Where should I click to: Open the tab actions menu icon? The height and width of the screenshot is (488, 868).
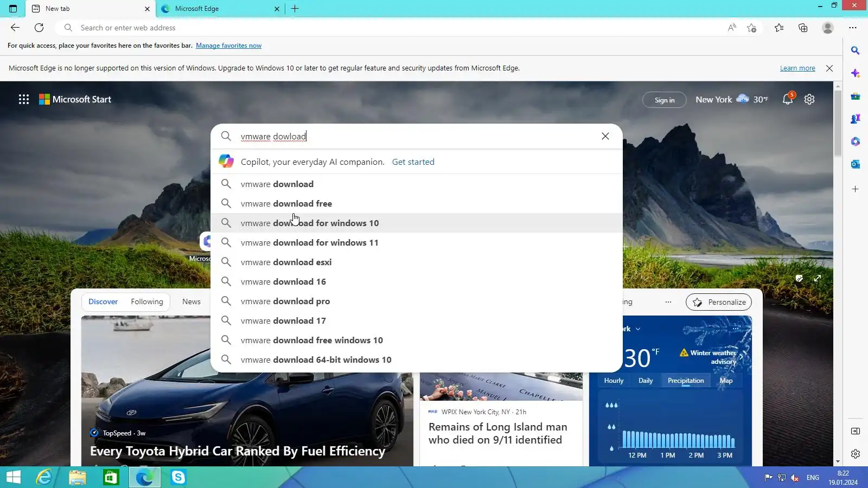13,9
